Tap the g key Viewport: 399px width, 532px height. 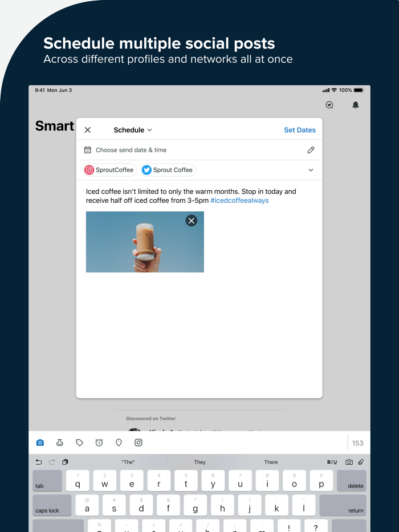click(196, 506)
